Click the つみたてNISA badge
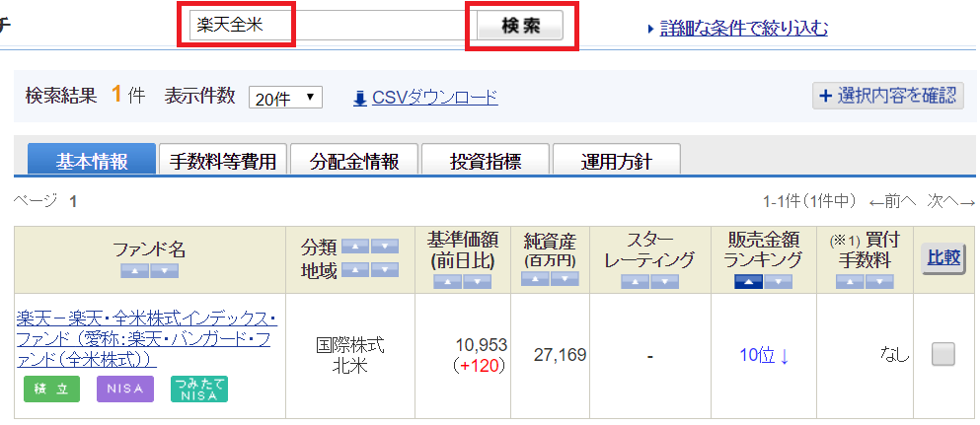The image size is (980, 425). [199, 389]
